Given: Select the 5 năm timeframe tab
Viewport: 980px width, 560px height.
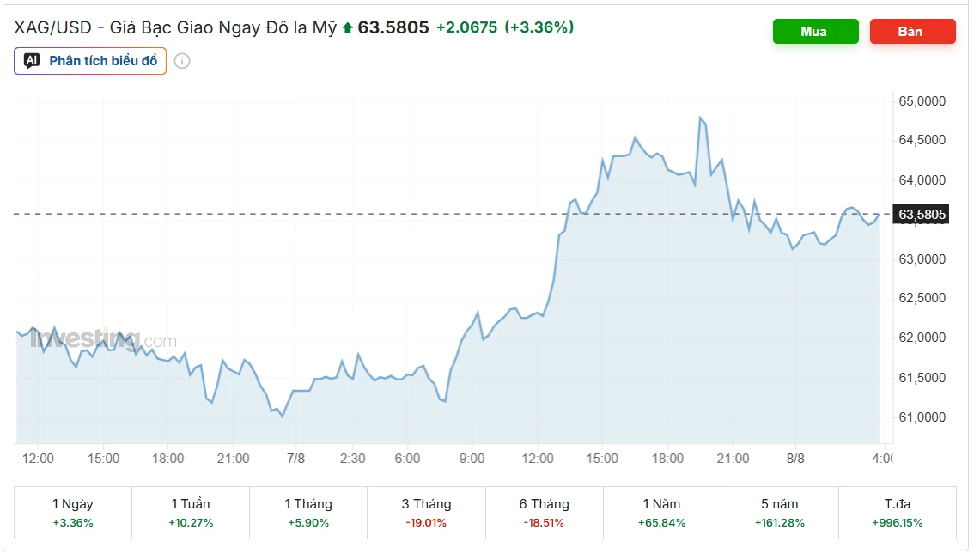Looking at the screenshot, I should tap(779, 513).
